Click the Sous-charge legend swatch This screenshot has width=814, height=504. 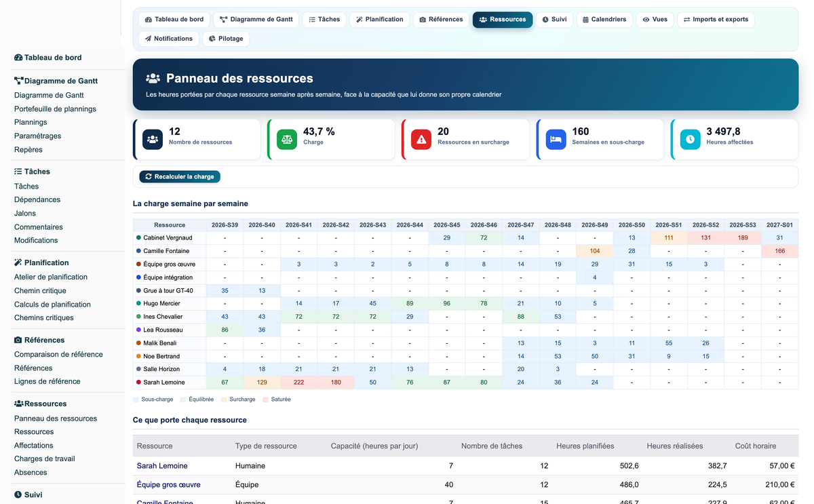tap(136, 400)
